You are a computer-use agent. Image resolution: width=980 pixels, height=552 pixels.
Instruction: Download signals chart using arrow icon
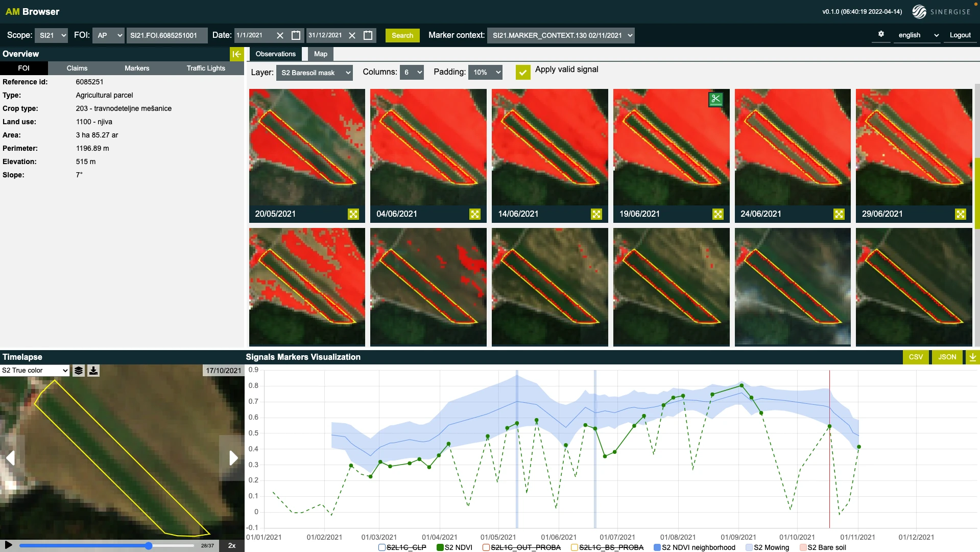[x=972, y=357]
